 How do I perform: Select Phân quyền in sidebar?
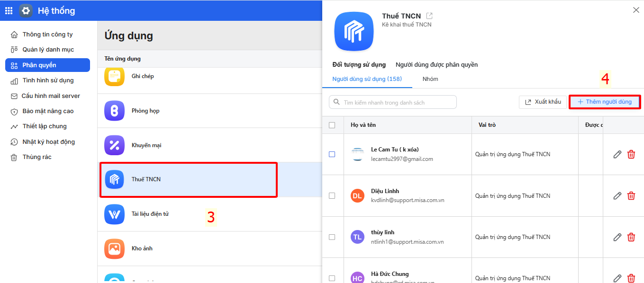tap(47, 65)
